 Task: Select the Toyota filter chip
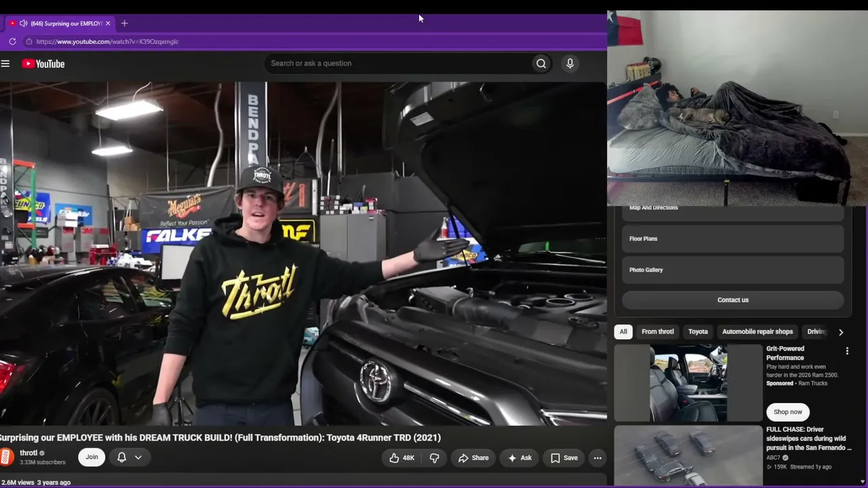point(698,331)
